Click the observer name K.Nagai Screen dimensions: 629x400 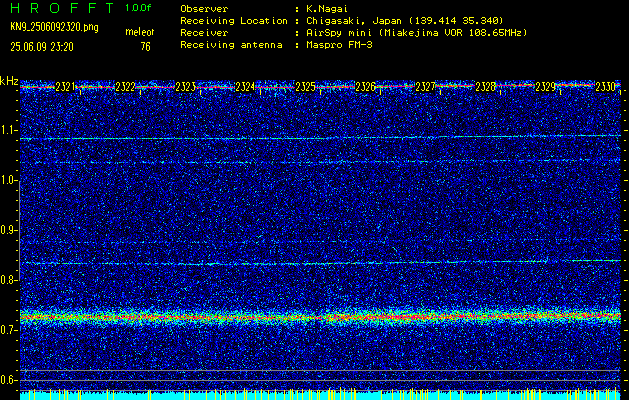[x=327, y=9]
